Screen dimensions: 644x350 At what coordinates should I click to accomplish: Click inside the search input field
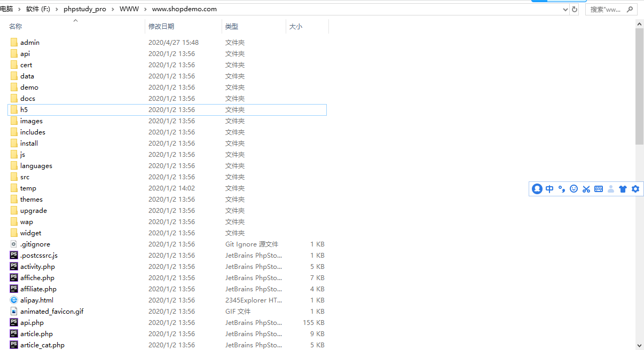tap(606, 9)
